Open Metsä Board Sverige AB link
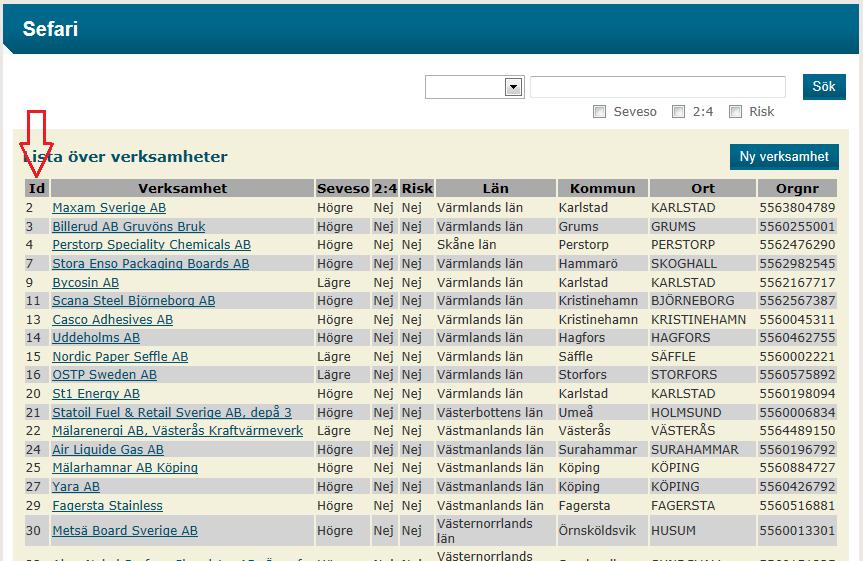This screenshot has height=561, width=863. (125, 531)
